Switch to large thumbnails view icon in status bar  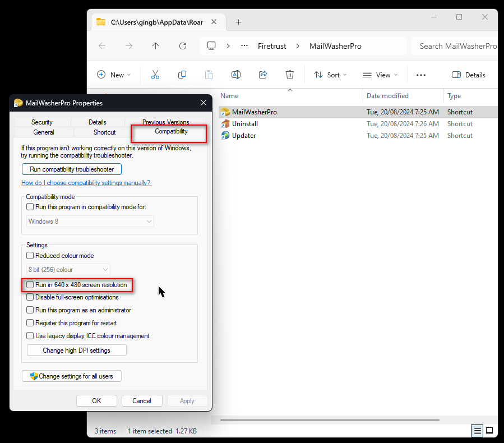tap(489, 431)
